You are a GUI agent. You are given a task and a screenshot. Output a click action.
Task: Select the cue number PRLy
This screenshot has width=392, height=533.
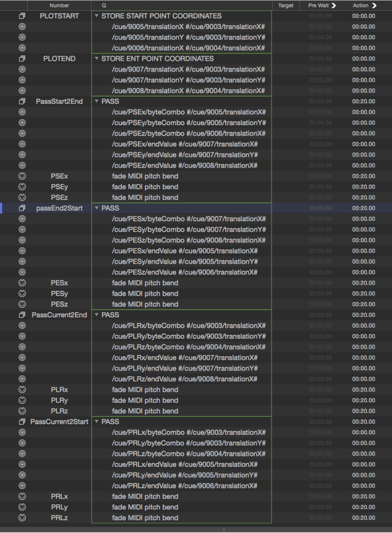click(59, 507)
